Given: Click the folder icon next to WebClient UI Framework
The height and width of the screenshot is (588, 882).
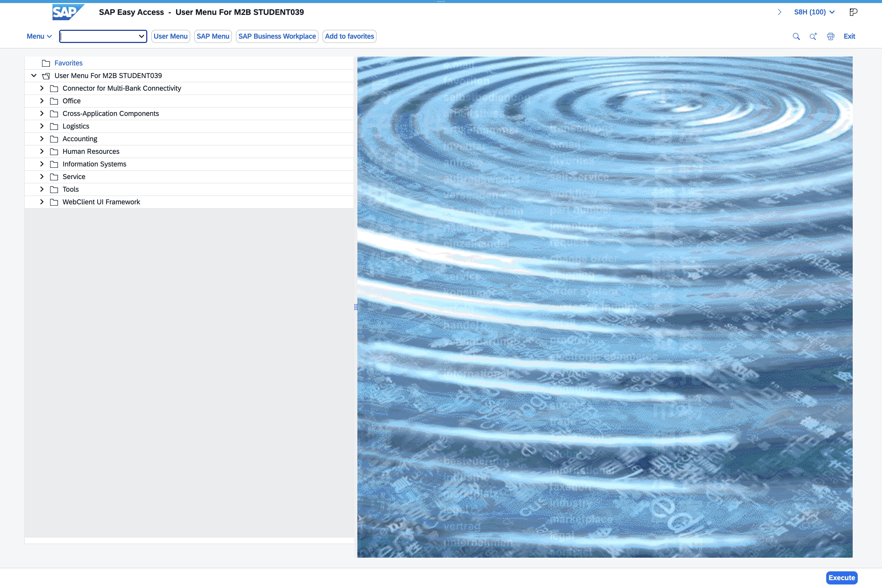Looking at the screenshot, I should click(x=54, y=202).
